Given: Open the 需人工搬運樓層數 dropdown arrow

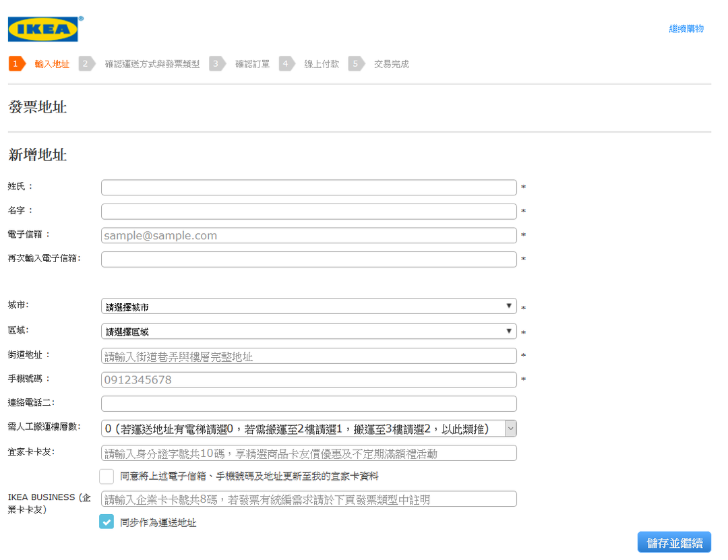Looking at the screenshot, I should (510, 429).
